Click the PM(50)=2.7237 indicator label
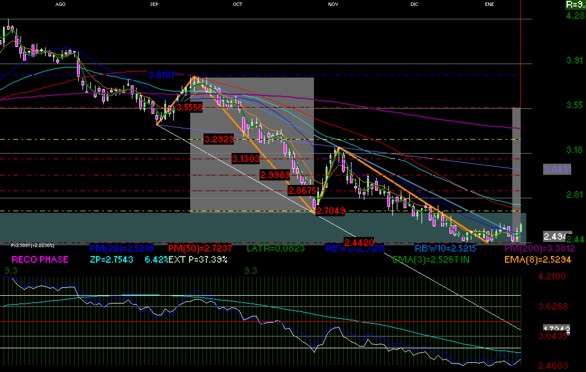The image size is (586, 372). pyautogui.click(x=200, y=248)
